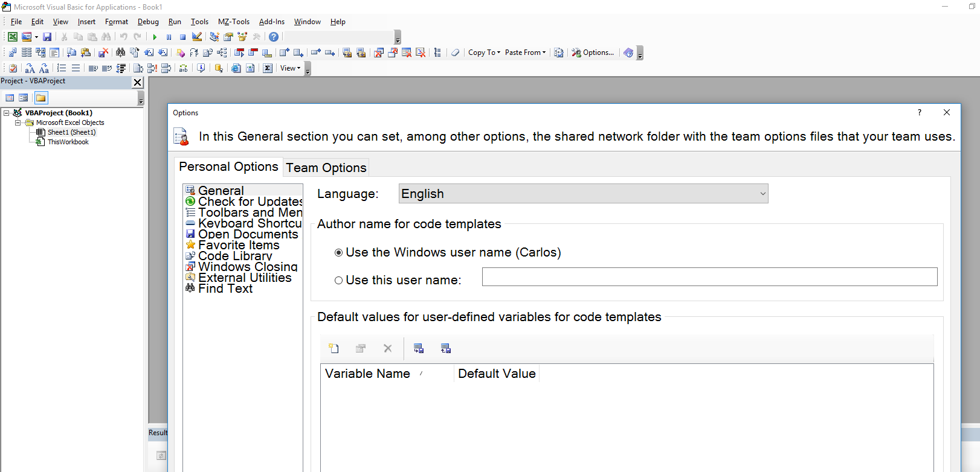Save the workbook with floppy disk icon

click(x=47, y=37)
